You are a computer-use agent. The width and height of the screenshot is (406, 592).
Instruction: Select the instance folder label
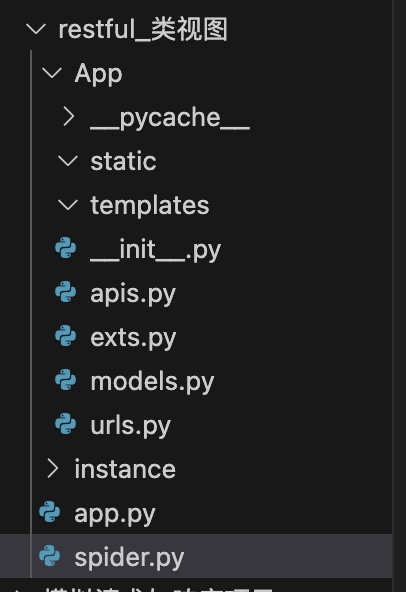(x=125, y=469)
